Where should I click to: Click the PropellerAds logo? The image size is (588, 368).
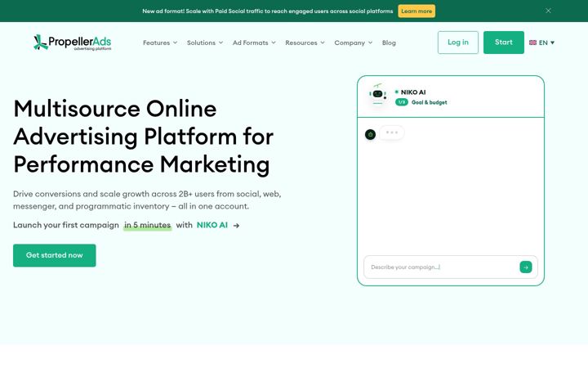pos(73,43)
